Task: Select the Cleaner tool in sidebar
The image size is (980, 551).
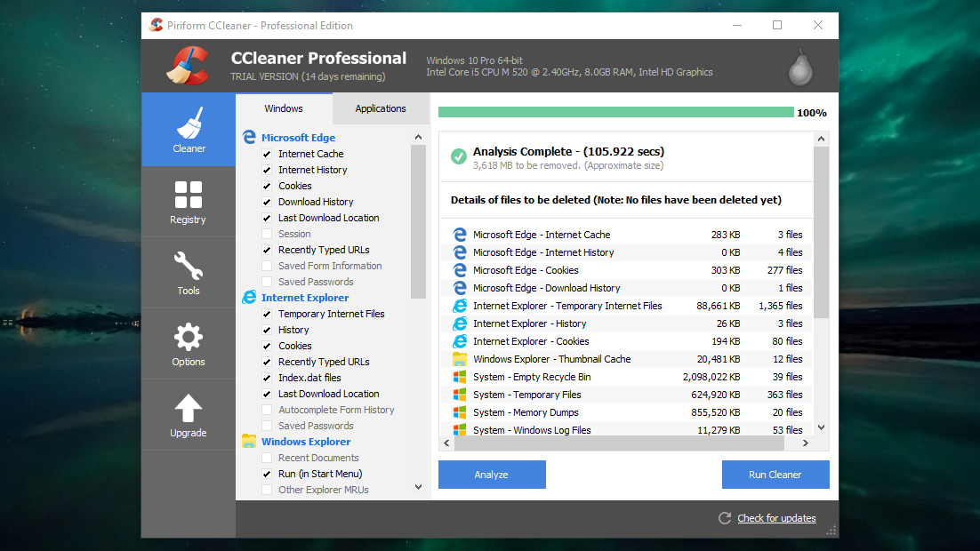Action: (x=188, y=130)
